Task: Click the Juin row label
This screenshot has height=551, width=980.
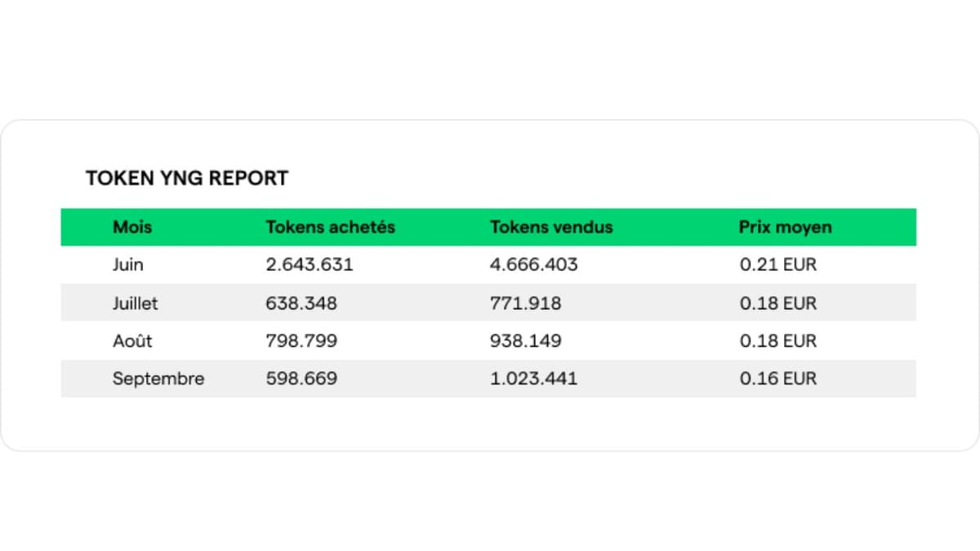Action: pos(128,264)
